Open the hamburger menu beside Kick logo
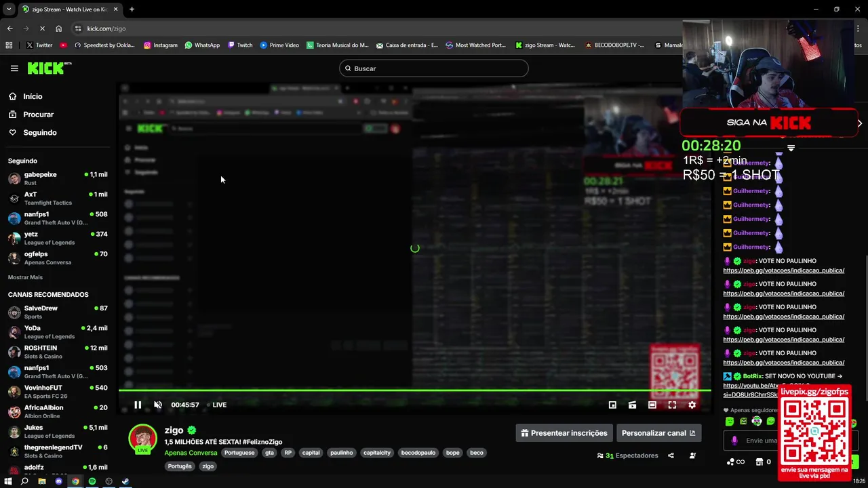This screenshot has height=488, width=868. [x=14, y=68]
